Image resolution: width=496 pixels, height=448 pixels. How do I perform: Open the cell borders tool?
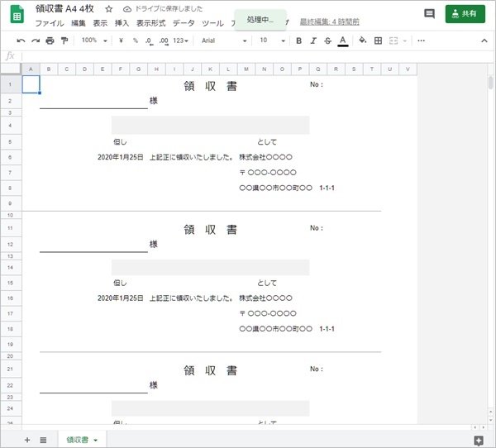(x=379, y=41)
